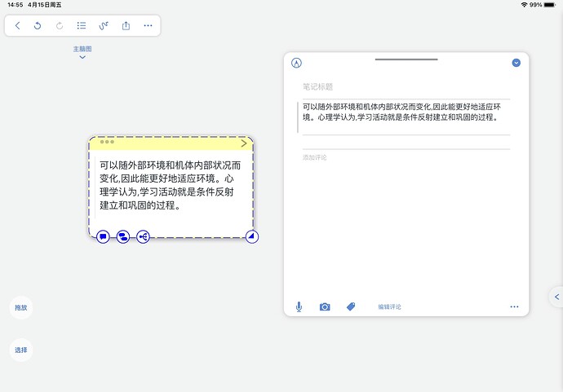The width and height of the screenshot is (563, 392).
Task: Expand the 主脑图 dropdown
Action: 82,52
